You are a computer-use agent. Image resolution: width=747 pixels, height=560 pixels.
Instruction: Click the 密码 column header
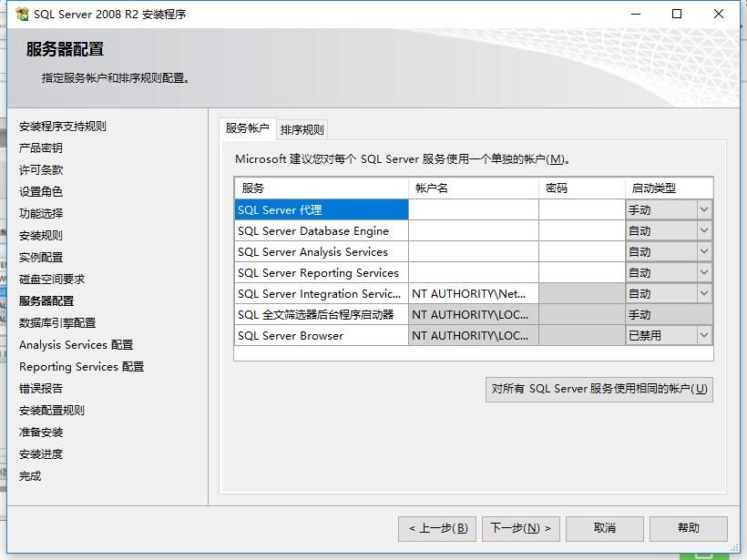[x=582, y=188]
